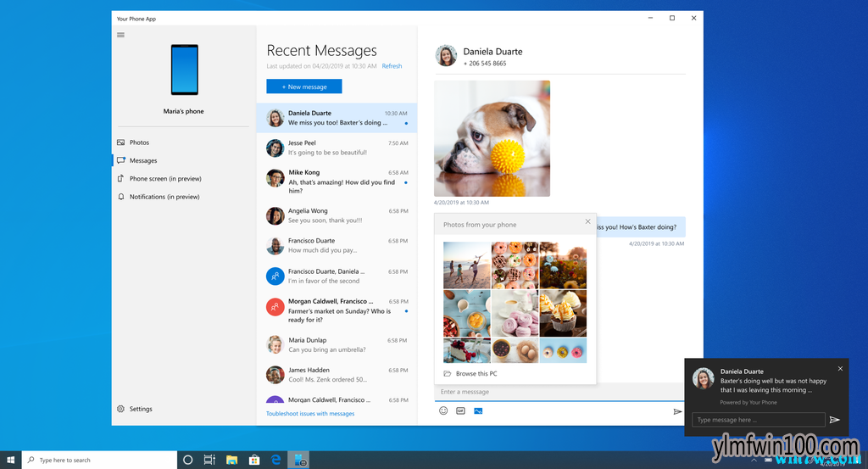Open the Jesse Peel conversation
The image size is (868, 469).
click(337, 148)
